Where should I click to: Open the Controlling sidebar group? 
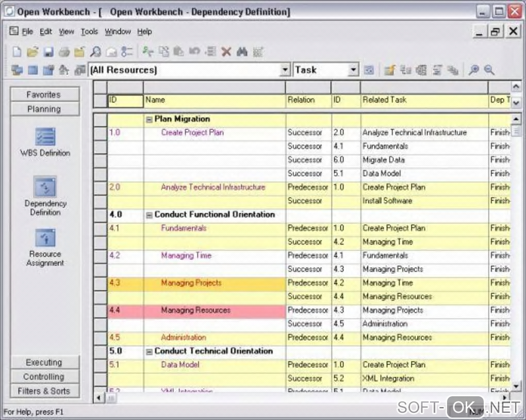[x=45, y=377]
